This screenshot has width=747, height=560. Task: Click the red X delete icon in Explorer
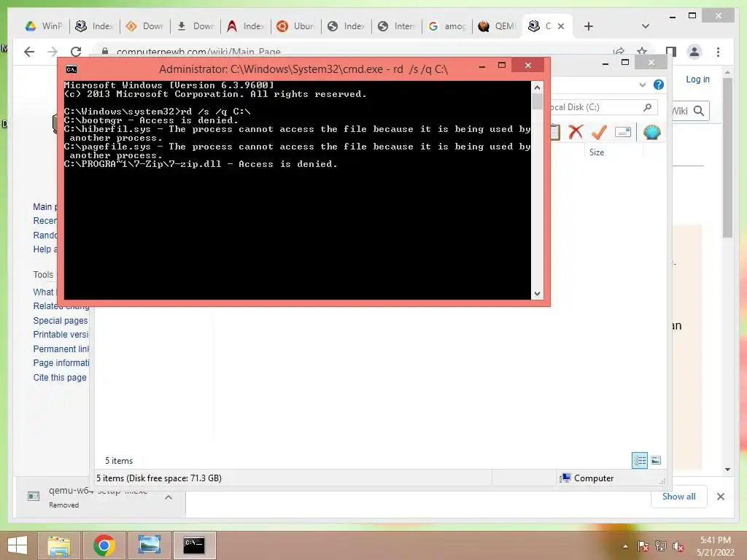[576, 131]
